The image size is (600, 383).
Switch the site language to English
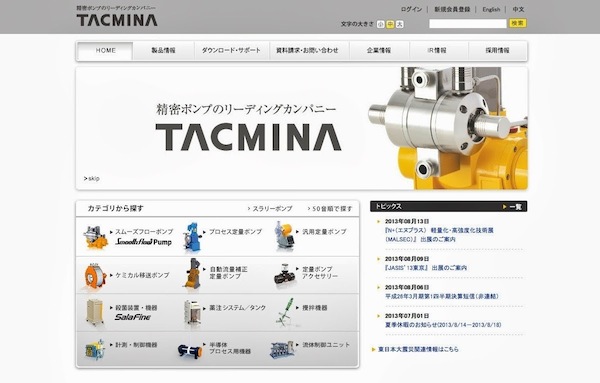pos(491,10)
